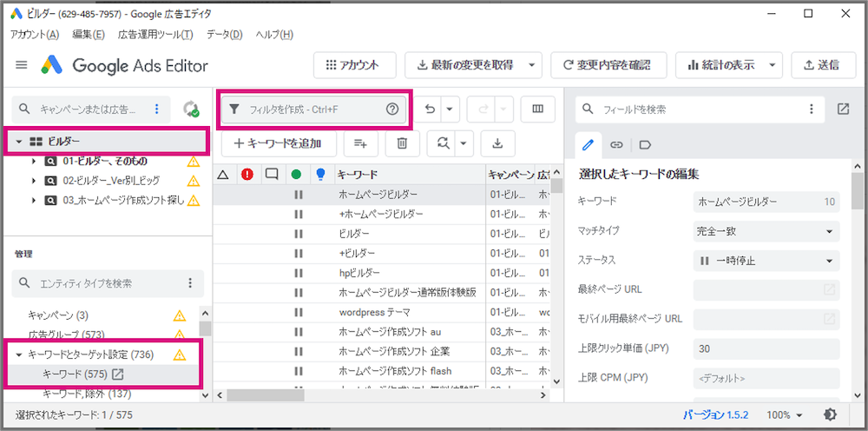Select the キーワード (575) entity row
Image resolution: width=868 pixels, height=431 pixels.
pos(101,375)
